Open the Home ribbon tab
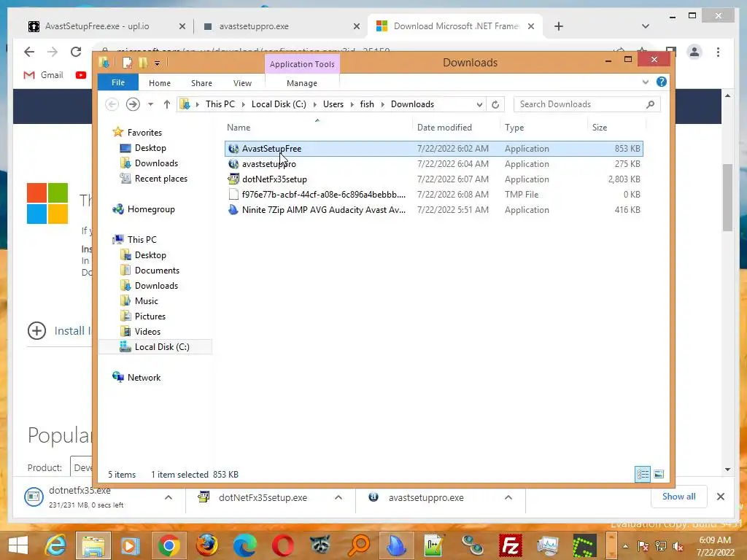This screenshot has width=747, height=560. pyautogui.click(x=160, y=83)
